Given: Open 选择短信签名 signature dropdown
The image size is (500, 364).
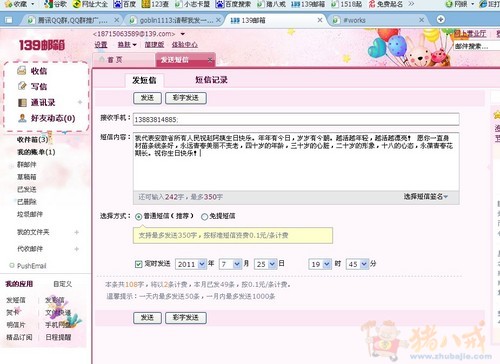Looking at the screenshot, I should [426, 197].
